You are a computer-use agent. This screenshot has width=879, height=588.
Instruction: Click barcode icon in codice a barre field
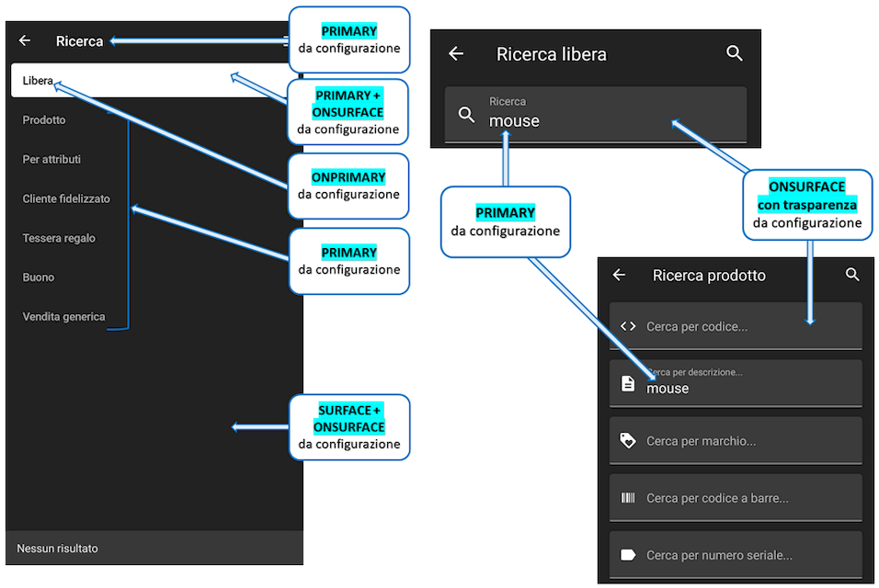(628, 498)
